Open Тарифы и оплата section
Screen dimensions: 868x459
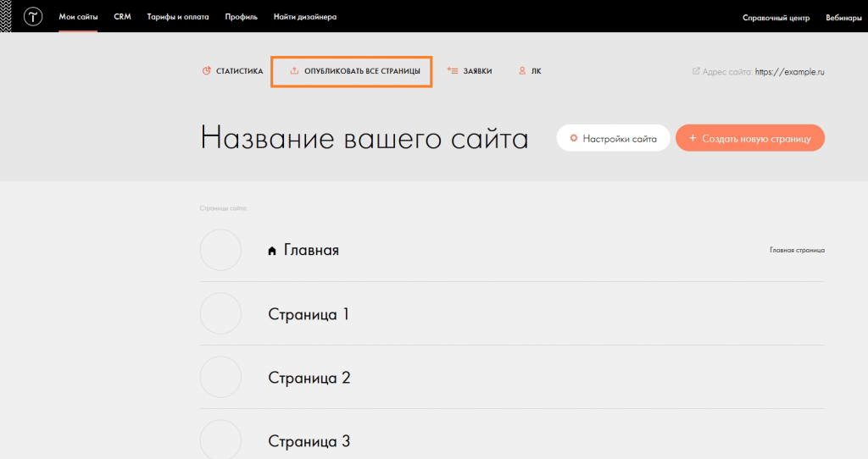(178, 17)
